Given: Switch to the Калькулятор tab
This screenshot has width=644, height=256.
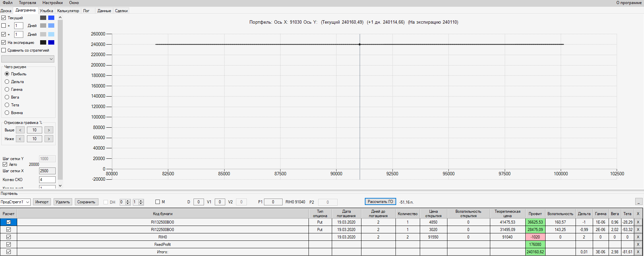Looking at the screenshot, I should (x=68, y=11).
